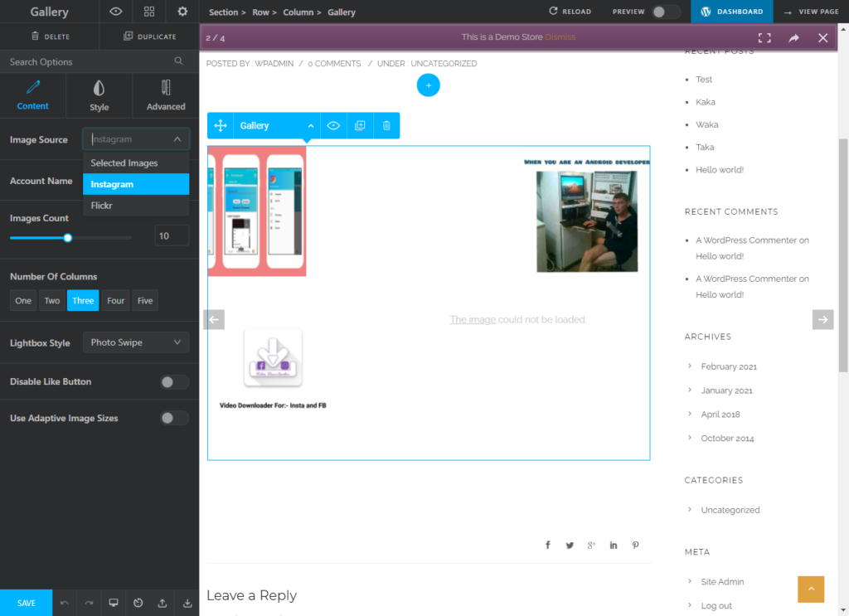Set number of columns to Three
This screenshot has height=616, width=849.
(83, 300)
